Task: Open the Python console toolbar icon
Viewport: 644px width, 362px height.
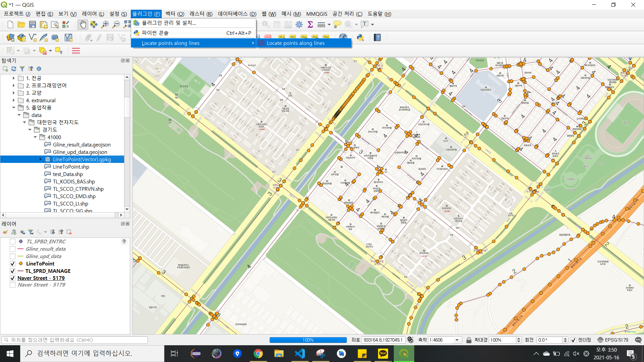Action: (360, 38)
